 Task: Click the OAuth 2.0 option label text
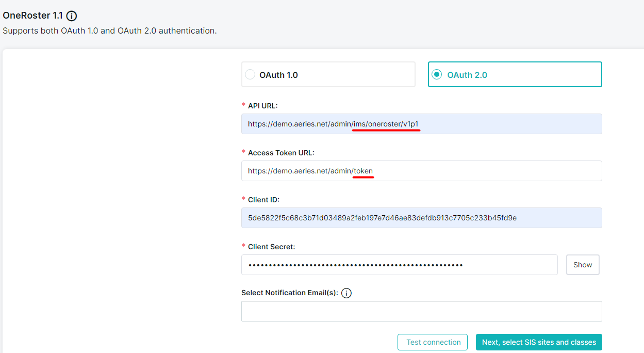[467, 75]
